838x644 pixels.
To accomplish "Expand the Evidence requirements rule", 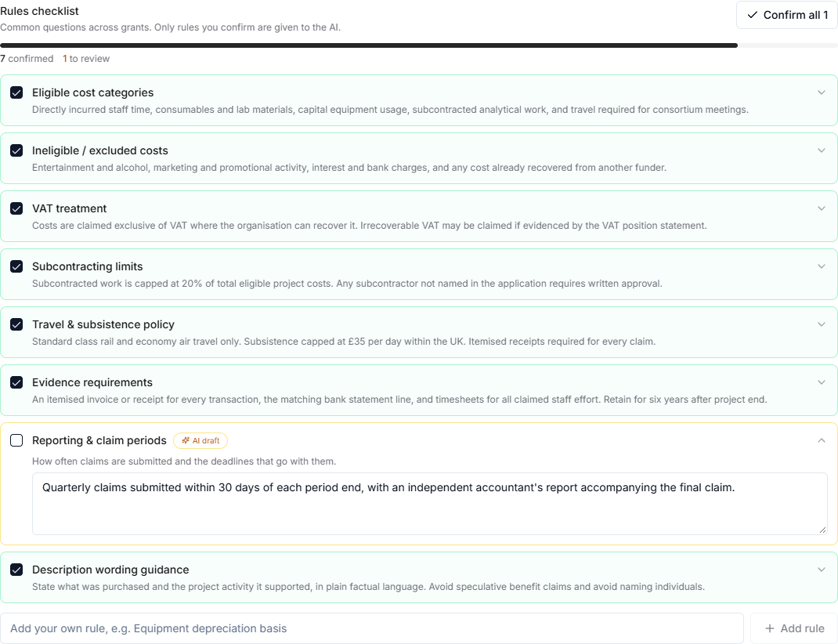I will [x=822, y=382].
